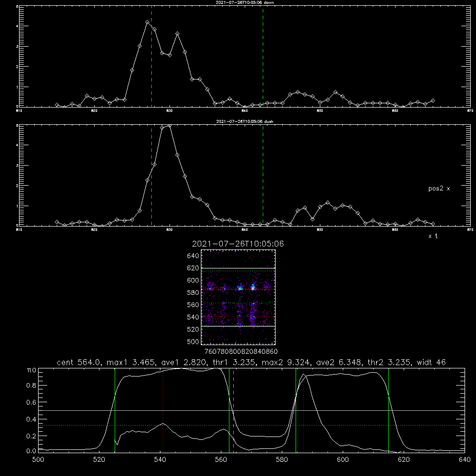Screen dimensions: 476x476
Task: Click the topmost diamond marker in dusk plot
Action: click(170, 126)
